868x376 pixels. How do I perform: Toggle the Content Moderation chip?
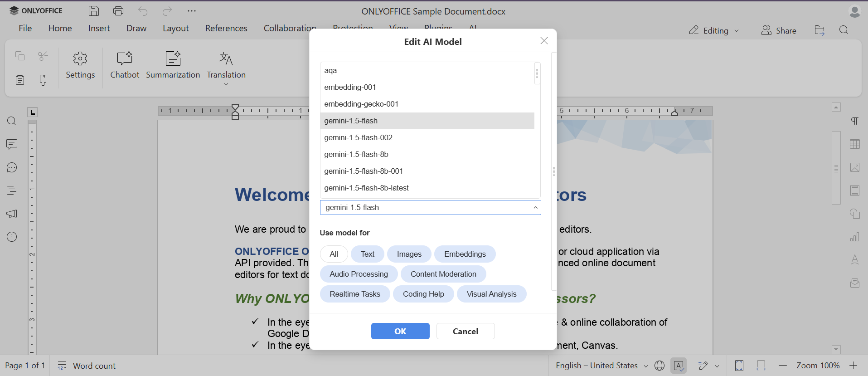[443, 274]
